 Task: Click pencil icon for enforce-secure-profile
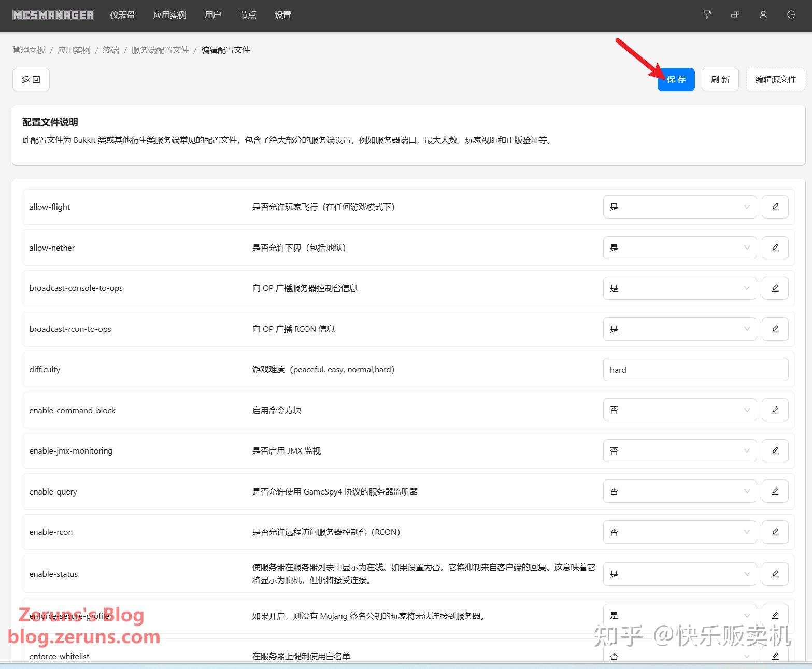click(x=775, y=616)
